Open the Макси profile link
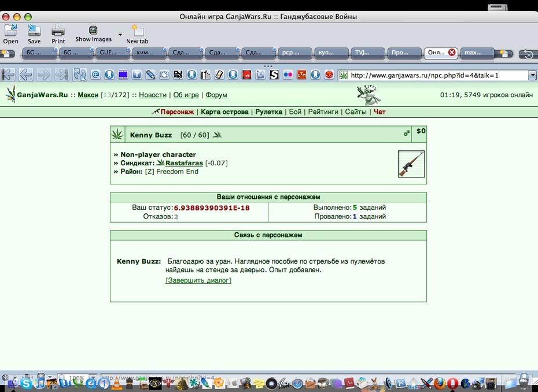Image resolution: width=538 pixels, height=392 pixels. click(88, 95)
